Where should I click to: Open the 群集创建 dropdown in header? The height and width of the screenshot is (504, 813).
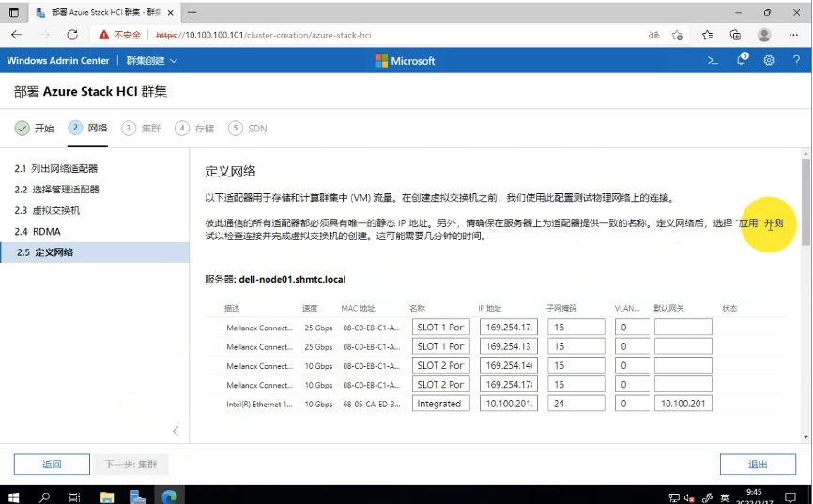click(x=152, y=61)
